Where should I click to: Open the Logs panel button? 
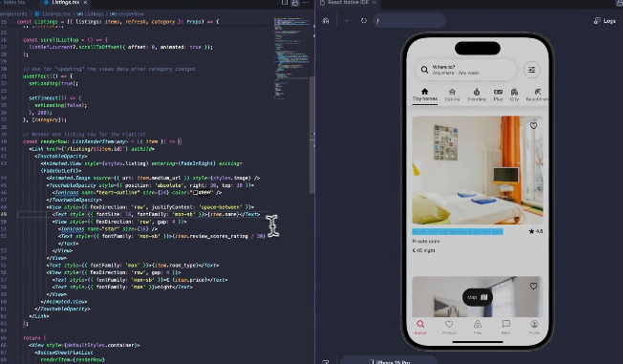coord(605,21)
